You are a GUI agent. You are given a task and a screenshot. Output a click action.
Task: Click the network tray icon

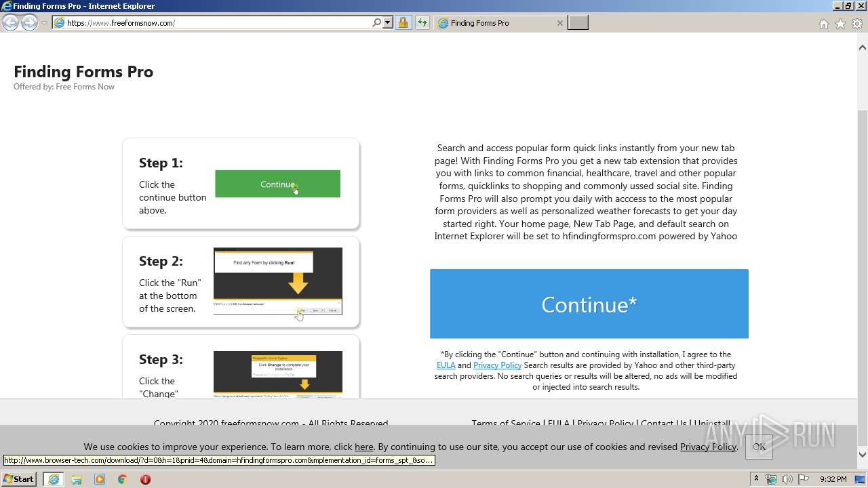772,479
